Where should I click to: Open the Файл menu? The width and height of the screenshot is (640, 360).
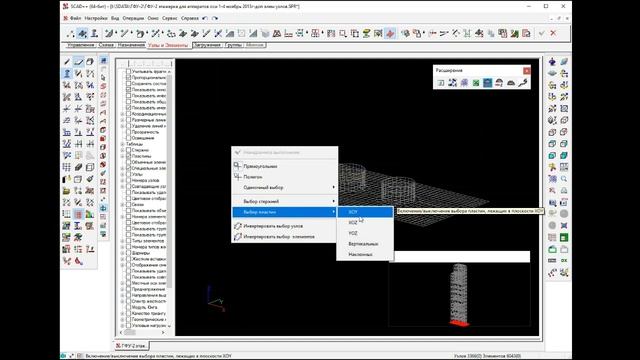coord(76,18)
